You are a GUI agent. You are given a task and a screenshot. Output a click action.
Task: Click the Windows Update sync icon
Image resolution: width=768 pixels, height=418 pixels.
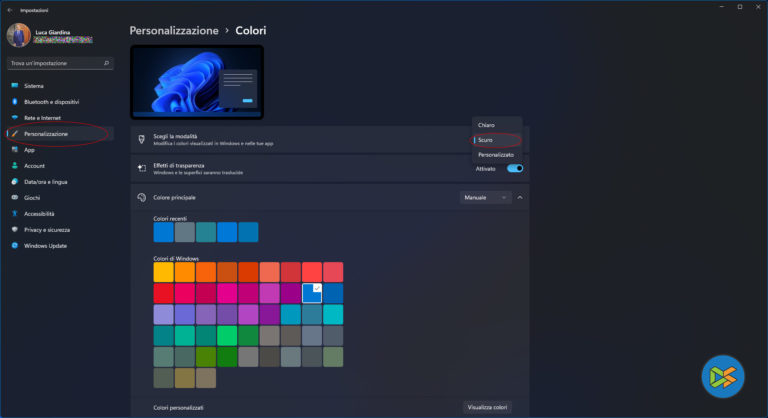(15, 246)
